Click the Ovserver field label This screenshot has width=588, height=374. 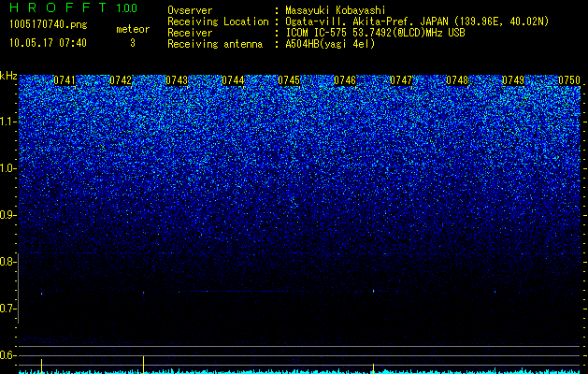click(190, 10)
